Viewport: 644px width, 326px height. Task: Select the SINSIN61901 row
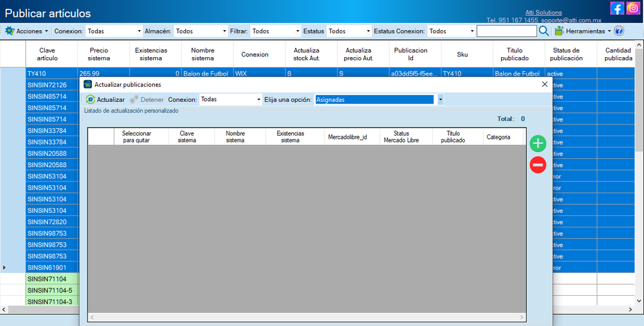point(52,268)
